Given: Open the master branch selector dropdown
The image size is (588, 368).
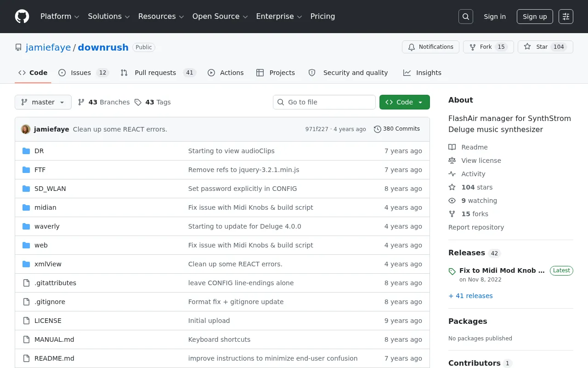Looking at the screenshot, I should (x=43, y=102).
